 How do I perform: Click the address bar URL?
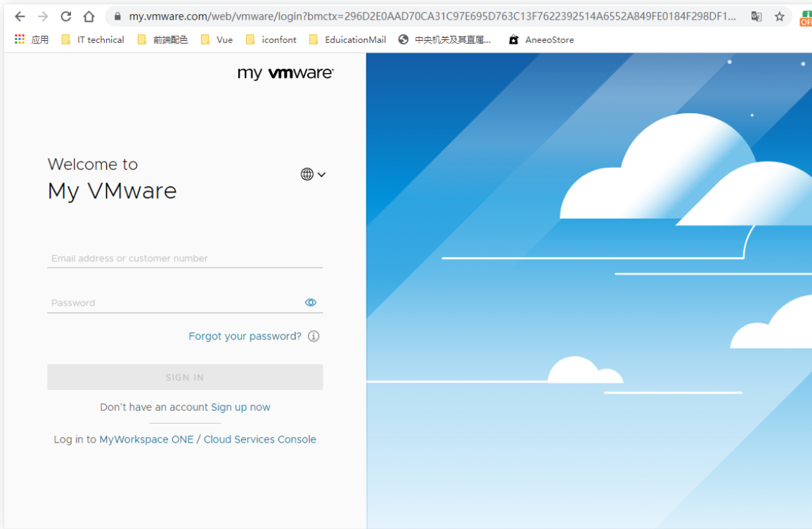432,17
